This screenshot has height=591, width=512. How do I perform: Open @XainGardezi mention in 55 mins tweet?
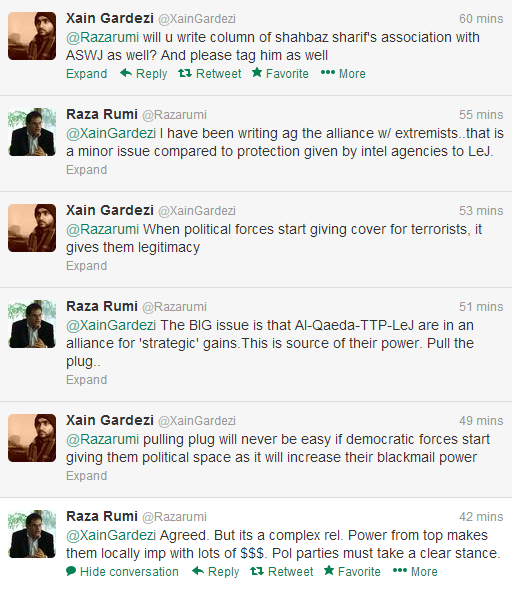click(111, 133)
